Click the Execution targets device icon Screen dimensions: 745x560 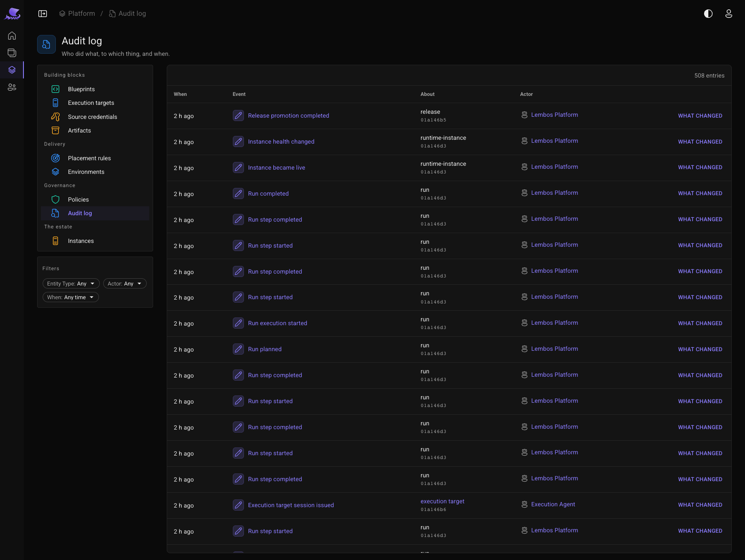[x=55, y=103]
